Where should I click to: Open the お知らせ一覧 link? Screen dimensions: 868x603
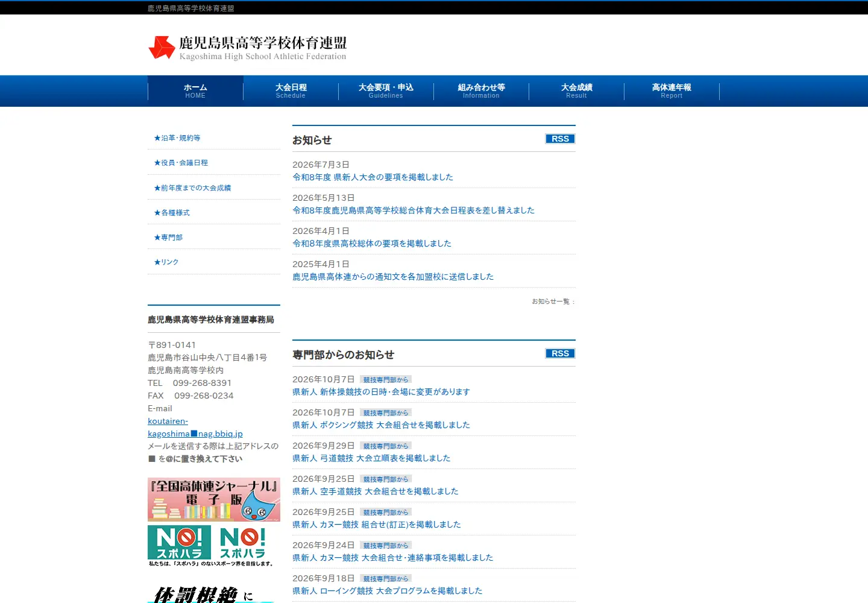pos(550,301)
